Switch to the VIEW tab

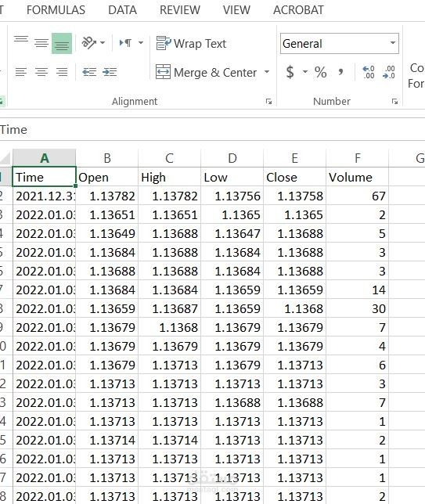[236, 10]
